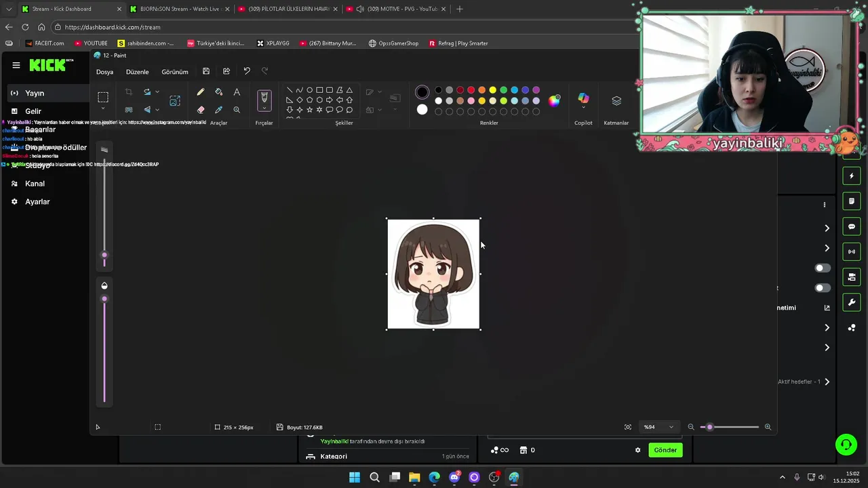Open the Katmanlar layers panel

pyautogui.click(x=616, y=100)
